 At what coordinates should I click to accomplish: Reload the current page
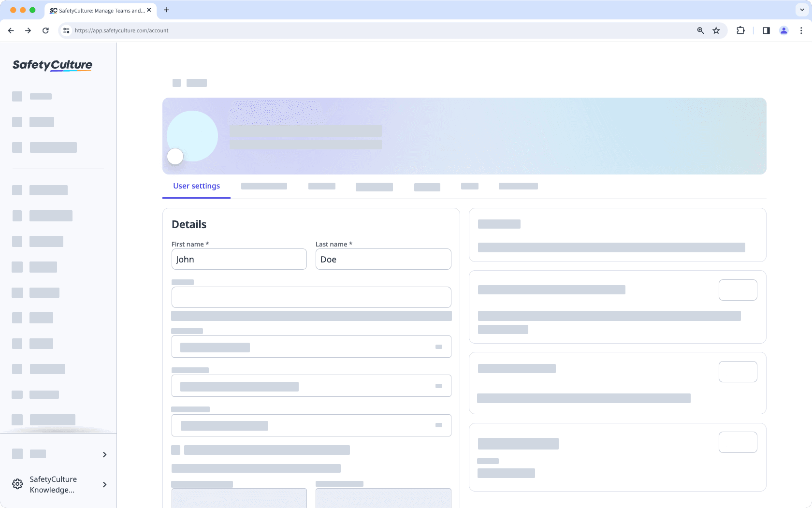pyautogui.click(x=45, y=30)
